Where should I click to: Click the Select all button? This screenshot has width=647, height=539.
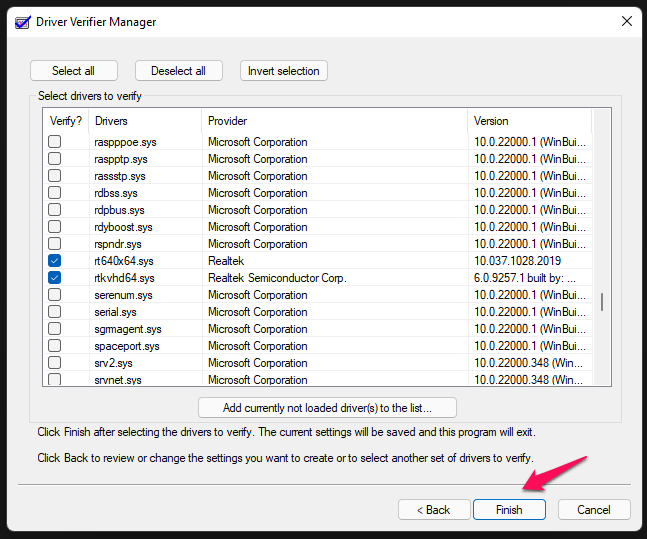tap(74, 71)
